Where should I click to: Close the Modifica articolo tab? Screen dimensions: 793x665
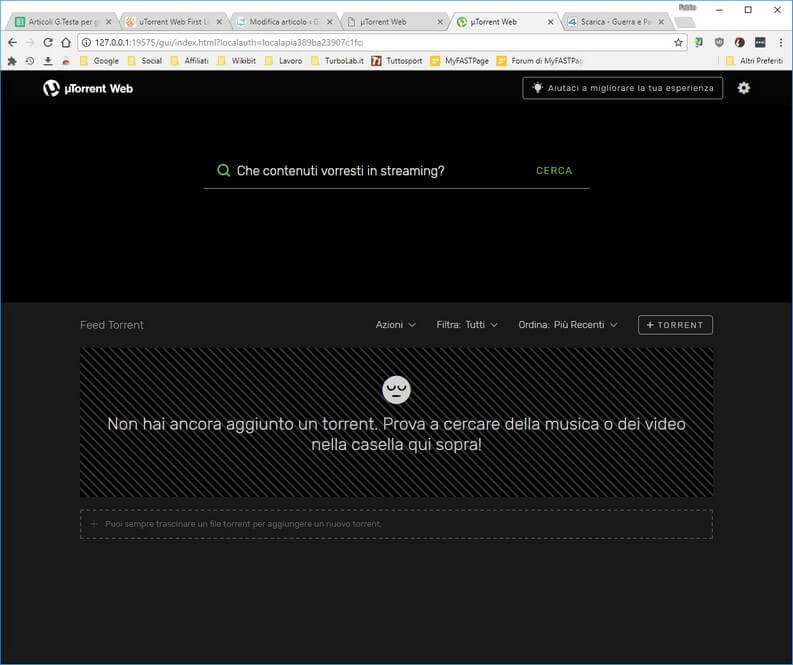coord(330,22)
